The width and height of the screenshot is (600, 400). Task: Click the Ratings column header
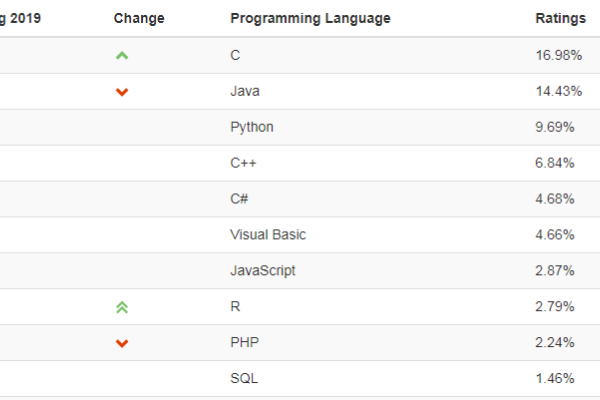tap(555, 19)
